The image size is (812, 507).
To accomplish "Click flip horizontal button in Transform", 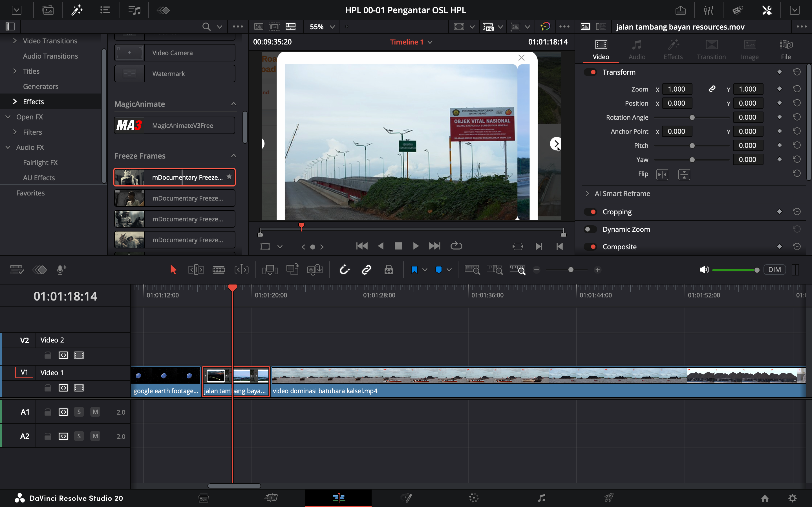I will [662, 174].
